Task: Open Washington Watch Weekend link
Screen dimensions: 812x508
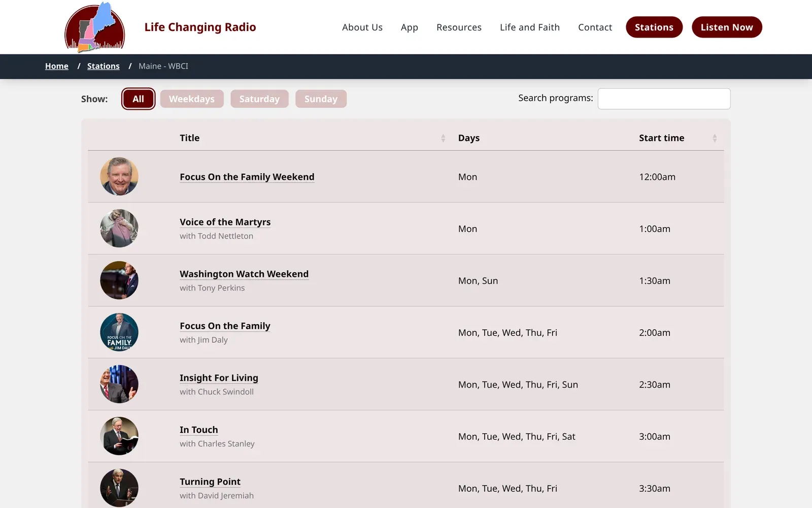Action: tap(244, 274)
